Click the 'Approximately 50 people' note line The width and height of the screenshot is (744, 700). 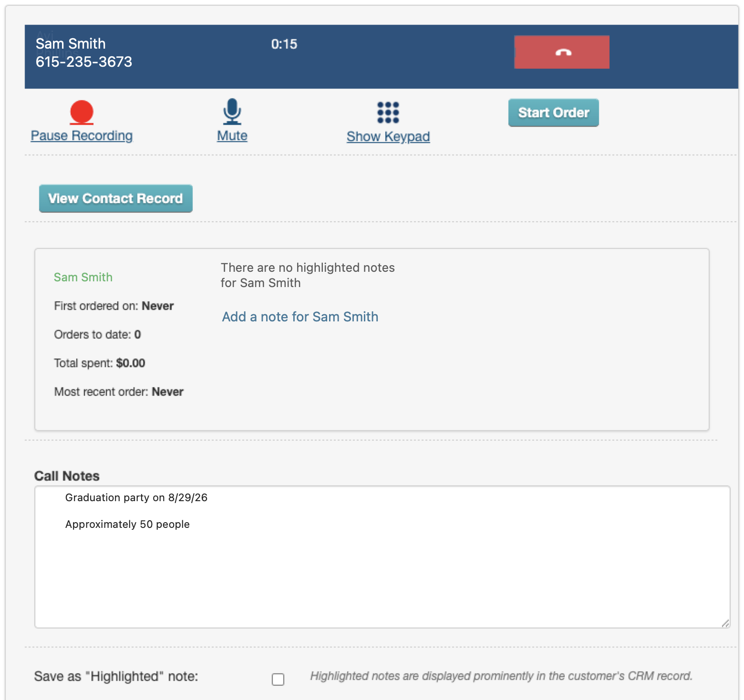pos(127,524)
